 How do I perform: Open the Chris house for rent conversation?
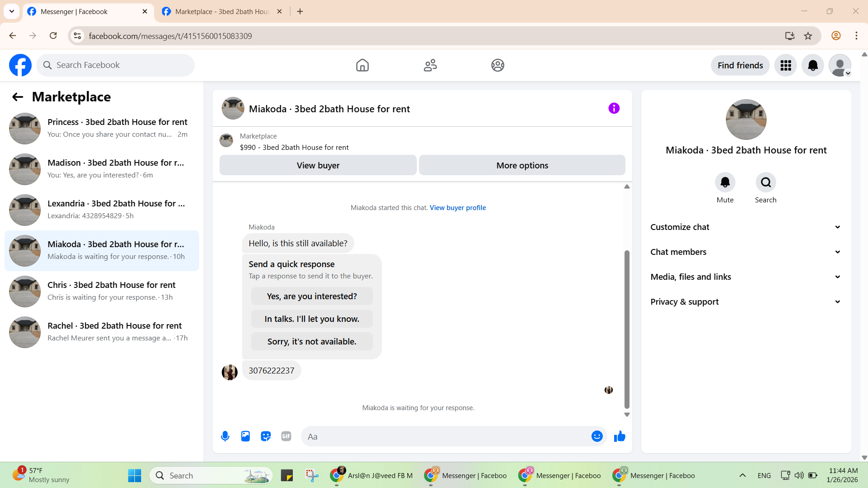102,292
